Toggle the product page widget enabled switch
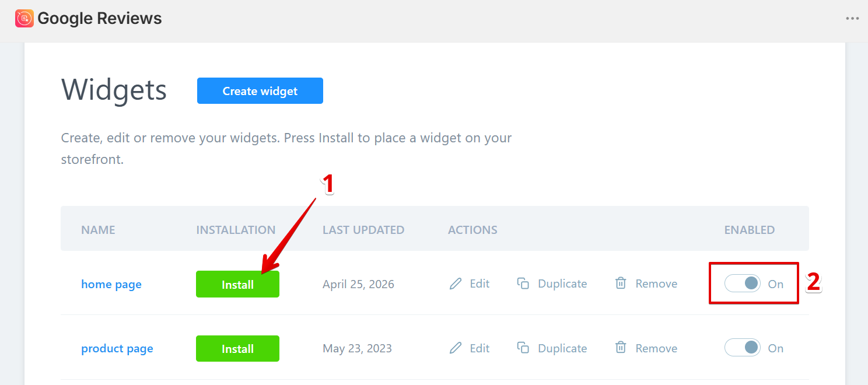Screen dimensions: 868x385 click(x=743, y=348)
